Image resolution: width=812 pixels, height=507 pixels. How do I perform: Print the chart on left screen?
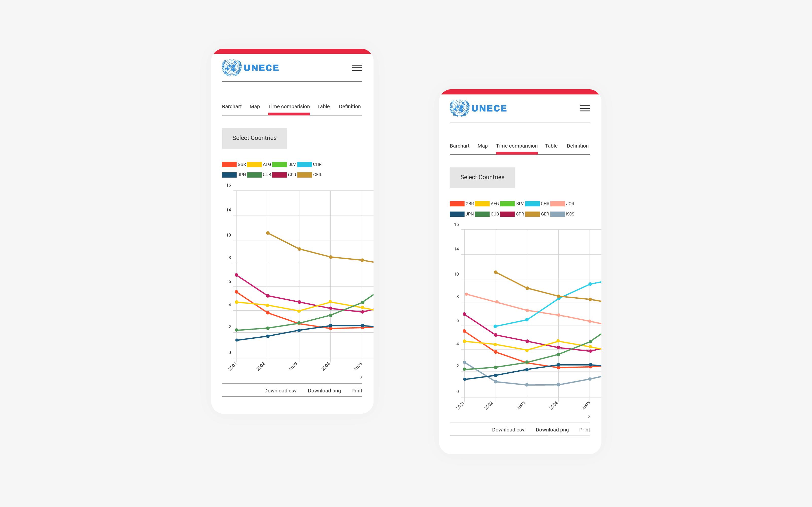(356, 391)
